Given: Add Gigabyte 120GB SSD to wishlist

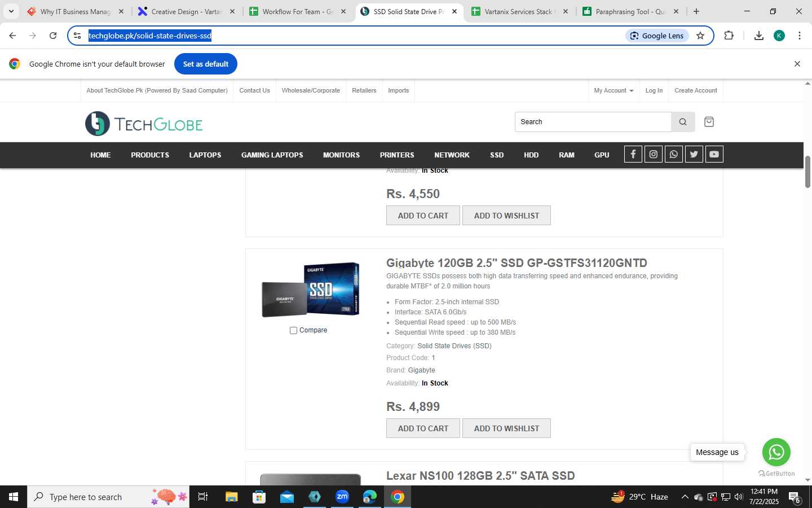Looking at the screenshot, I should point(506,428).
